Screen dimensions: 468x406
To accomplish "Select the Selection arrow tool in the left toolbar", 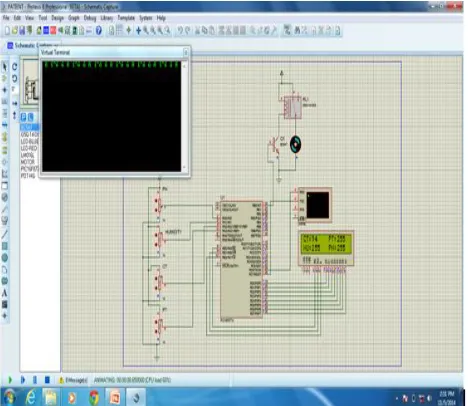I will 5,67.
